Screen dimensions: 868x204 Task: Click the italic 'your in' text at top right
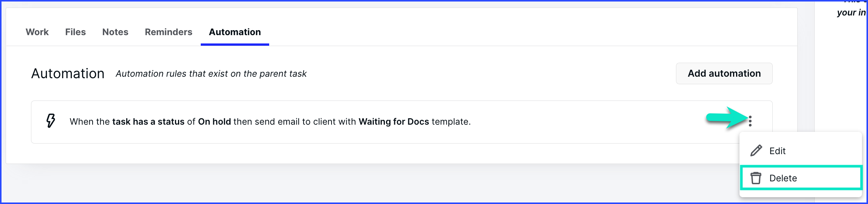pos(851,12)
